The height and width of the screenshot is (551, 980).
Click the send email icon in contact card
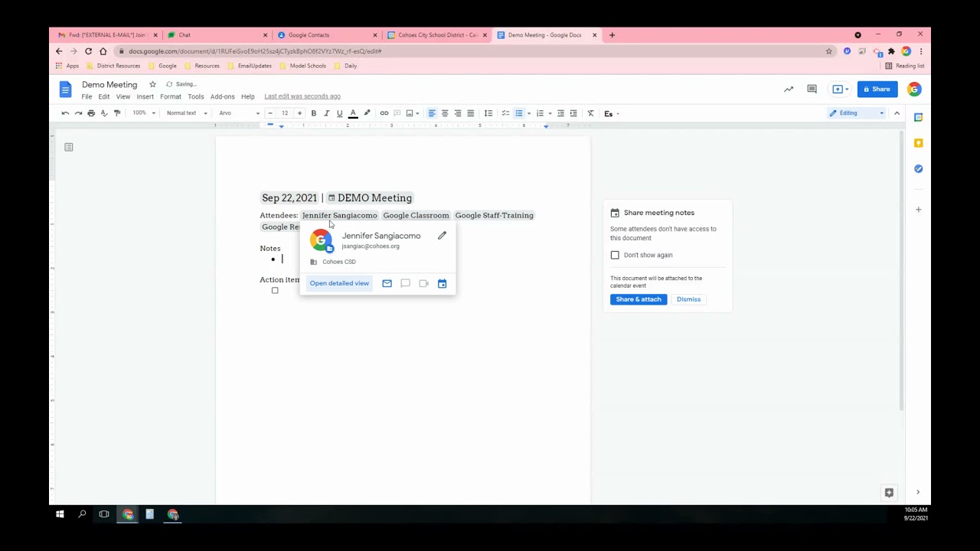387,284
